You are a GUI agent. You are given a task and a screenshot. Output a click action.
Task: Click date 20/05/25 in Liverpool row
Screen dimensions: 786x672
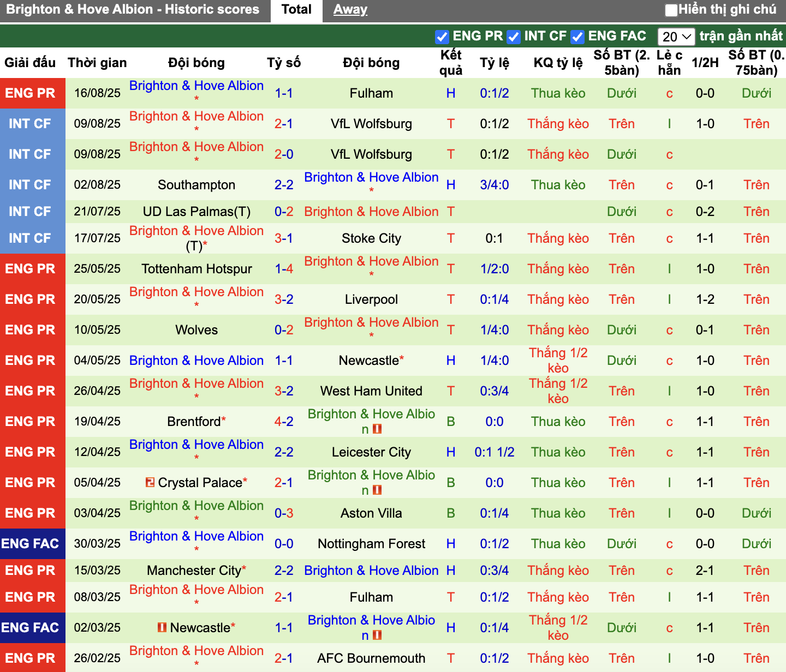97,299
